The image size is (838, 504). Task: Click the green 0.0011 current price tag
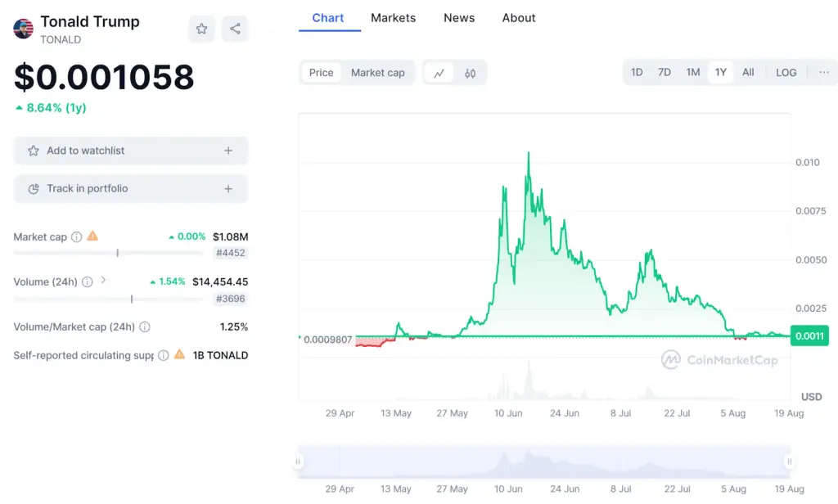[809, 335]
